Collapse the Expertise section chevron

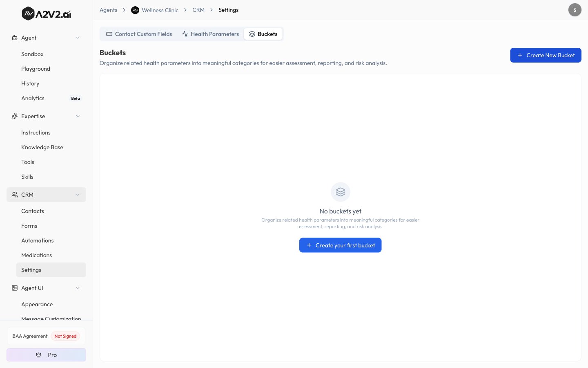pyautogui.click(x=78, y=116)
